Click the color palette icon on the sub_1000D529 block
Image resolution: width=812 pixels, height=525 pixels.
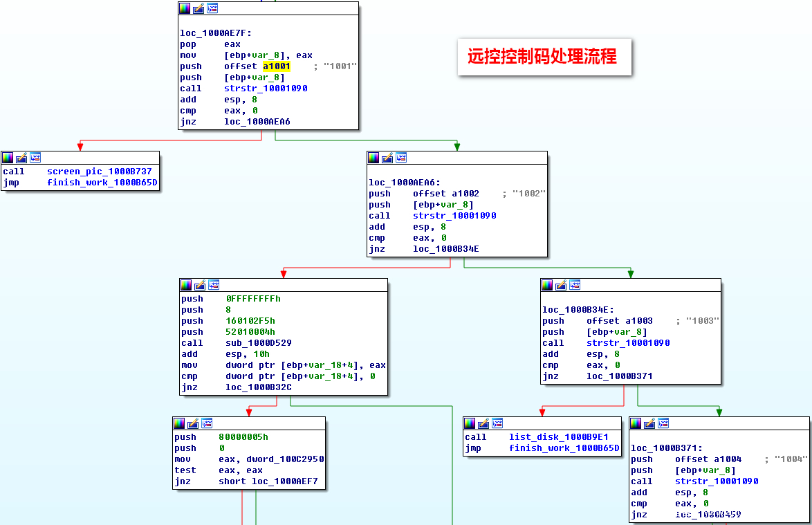click(186, 285)
